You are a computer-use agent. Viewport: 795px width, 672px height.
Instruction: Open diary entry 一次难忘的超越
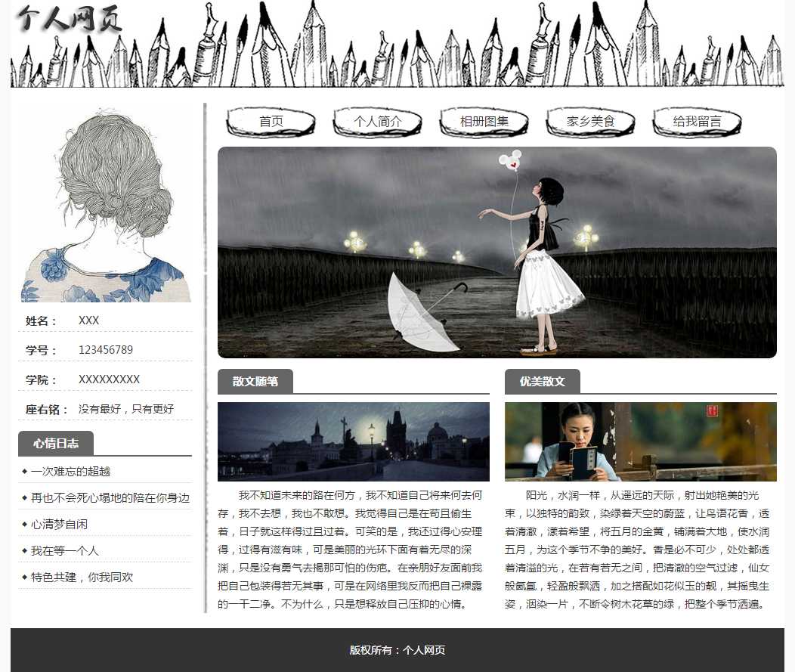[x=70, y=472]
